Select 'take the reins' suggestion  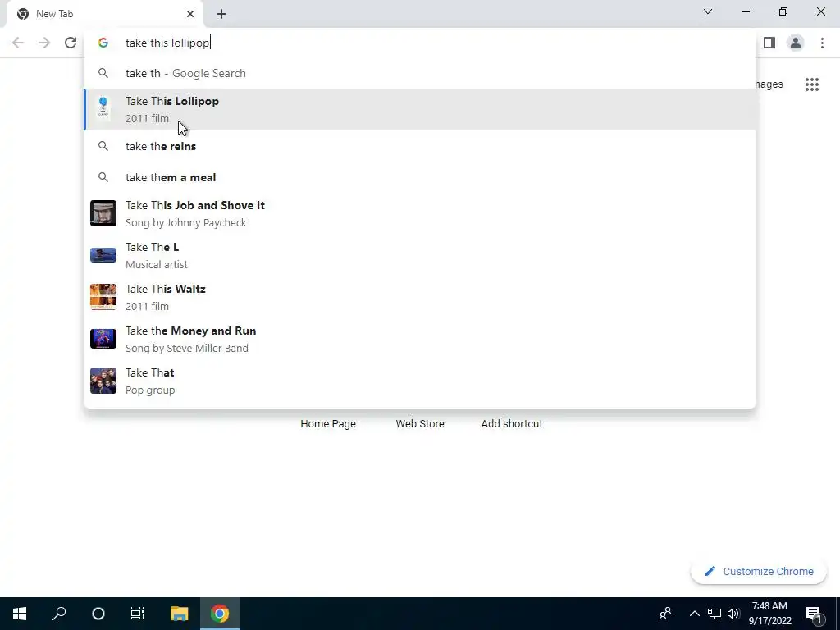(x=420, y=146)
